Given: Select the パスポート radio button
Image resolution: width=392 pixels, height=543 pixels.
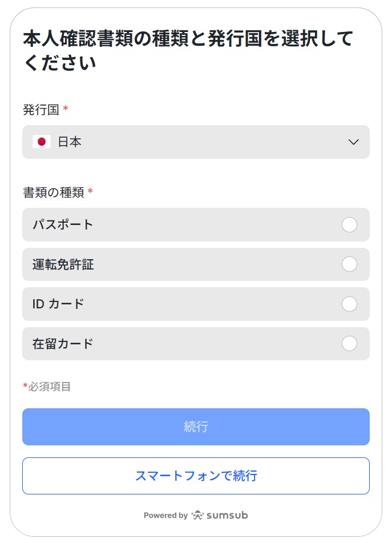Looking at the screenshot, I should (349, 224).
